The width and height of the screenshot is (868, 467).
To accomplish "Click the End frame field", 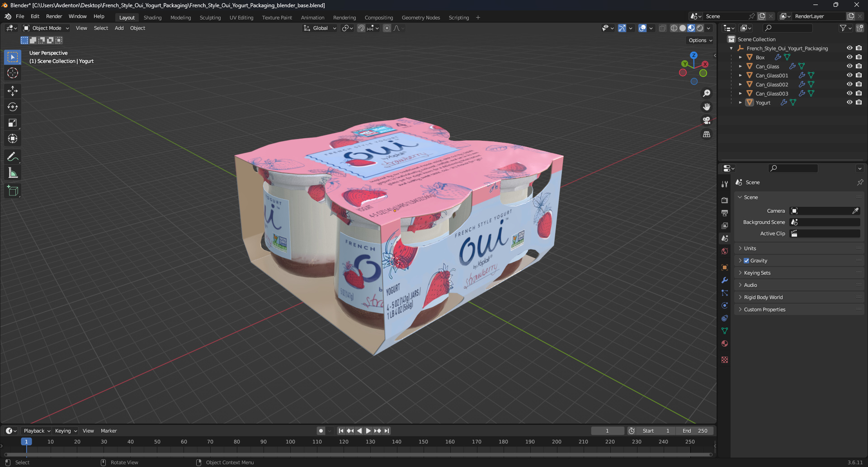I will click(695, 431).
